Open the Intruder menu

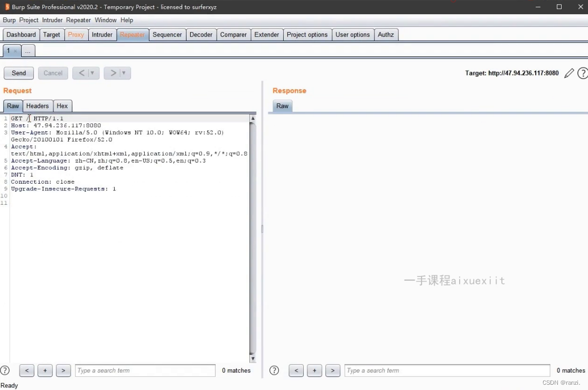[52, 20]
